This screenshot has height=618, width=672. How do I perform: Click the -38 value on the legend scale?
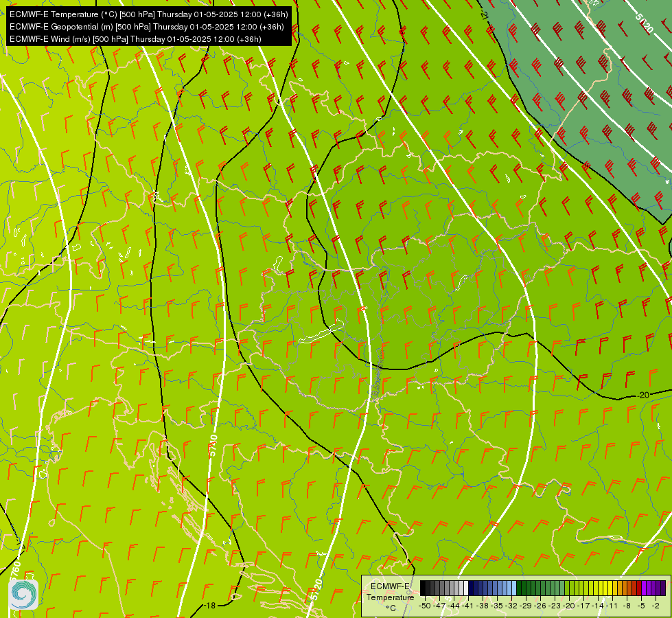(x=483, y=606)
